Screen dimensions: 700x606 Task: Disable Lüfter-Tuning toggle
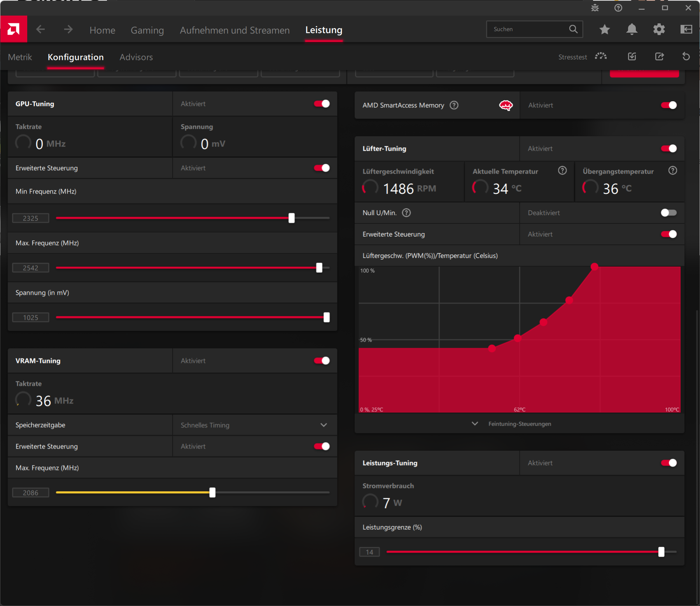669,148
